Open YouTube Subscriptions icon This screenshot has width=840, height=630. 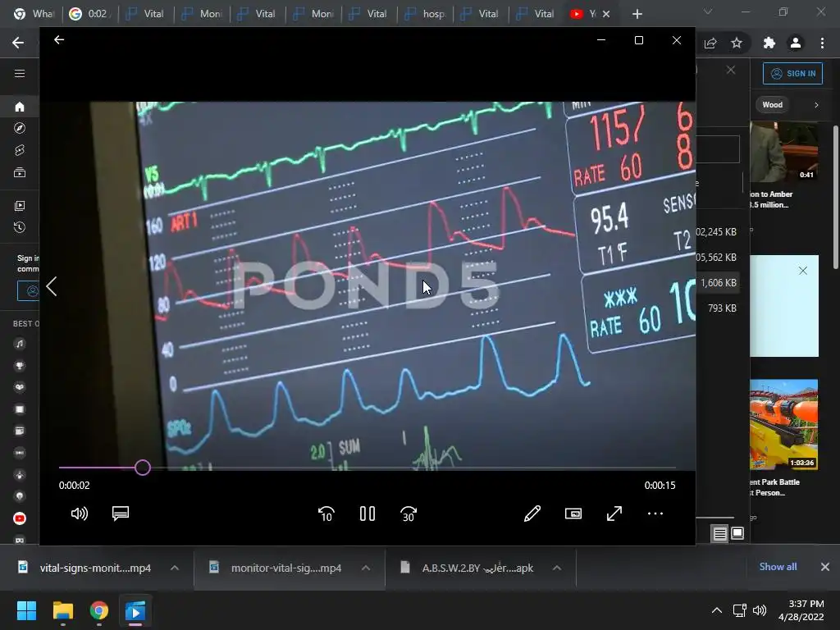coord(20,172)
